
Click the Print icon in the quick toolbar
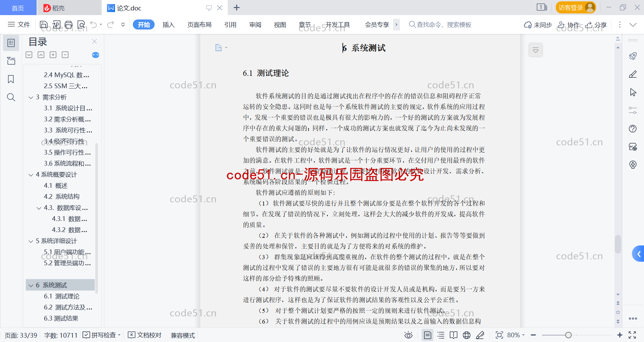coord(69,24)
